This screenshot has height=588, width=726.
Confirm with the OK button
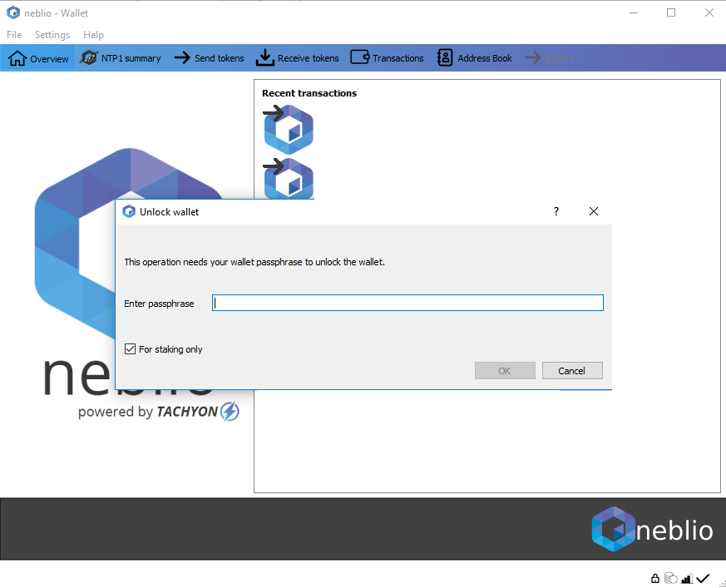coord(505,370)
